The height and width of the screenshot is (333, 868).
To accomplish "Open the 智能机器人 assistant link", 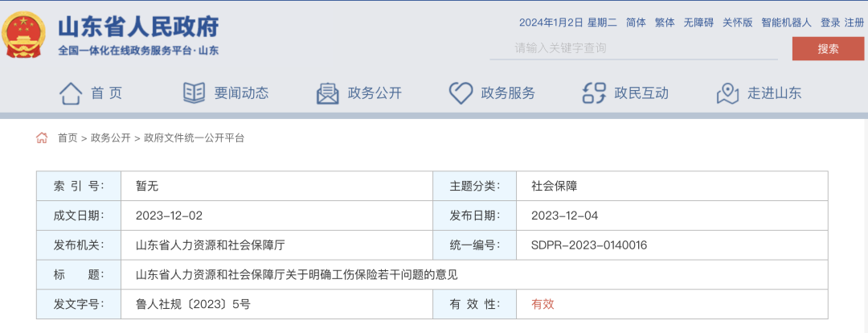I will coord(786,23).
